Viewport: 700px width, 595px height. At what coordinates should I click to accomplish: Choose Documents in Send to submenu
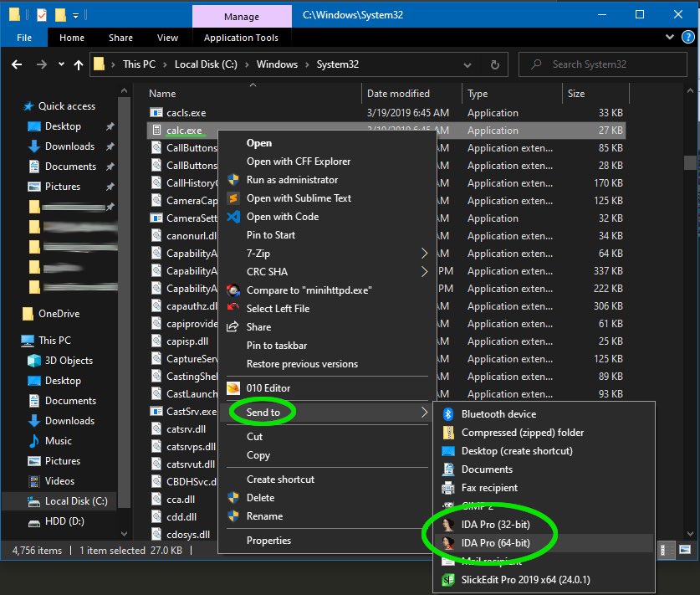487,469
